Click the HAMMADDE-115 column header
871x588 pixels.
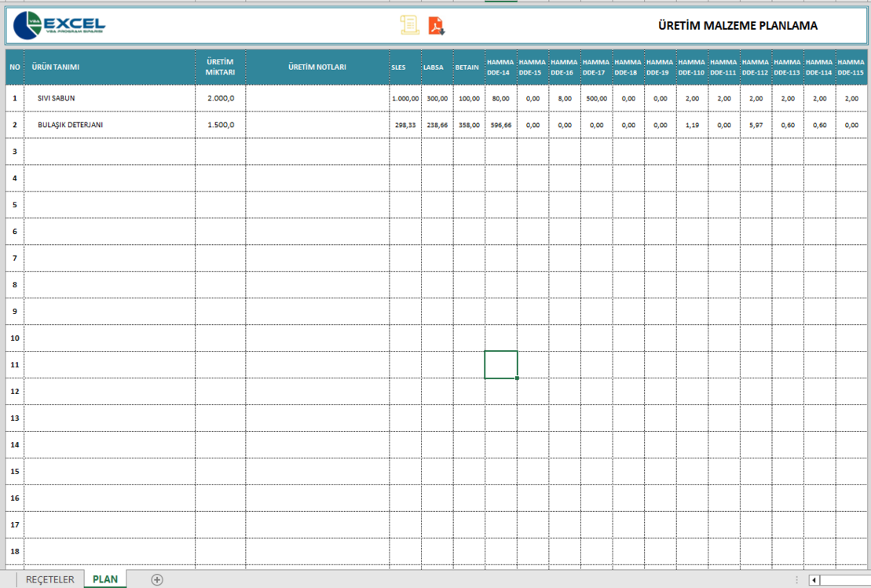pos(851,68)
